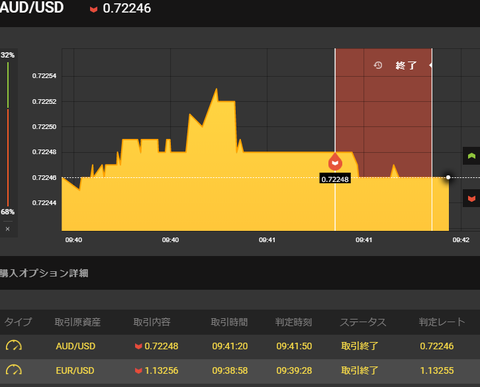Select the EUR/USD asset cell
Viewport: 480px width, 387px height.
click(75, 371)
